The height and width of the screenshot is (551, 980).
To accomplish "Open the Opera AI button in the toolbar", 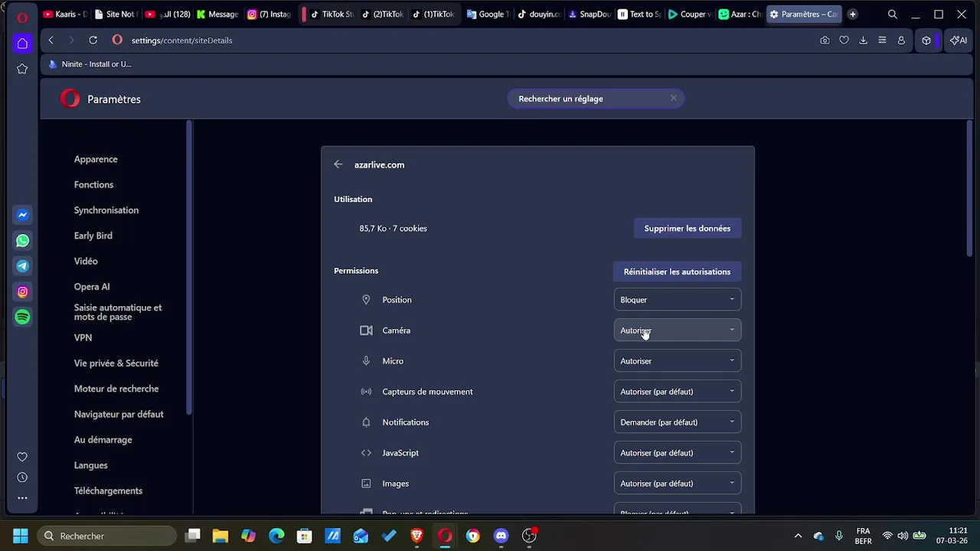I will point(959,41).
